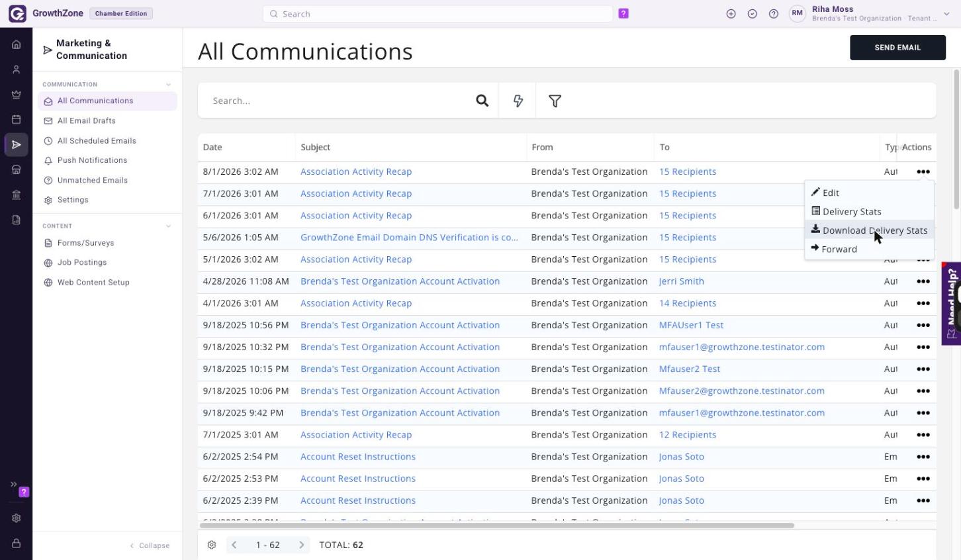Open the bank building icon in rail
Viewport: 961px width, 560px height.
(17, 195)
